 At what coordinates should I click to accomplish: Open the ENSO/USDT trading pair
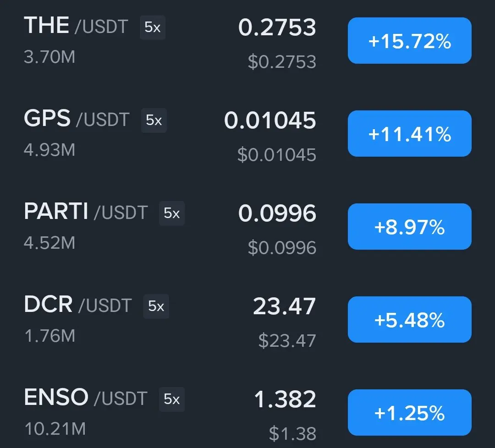[86, 398]
